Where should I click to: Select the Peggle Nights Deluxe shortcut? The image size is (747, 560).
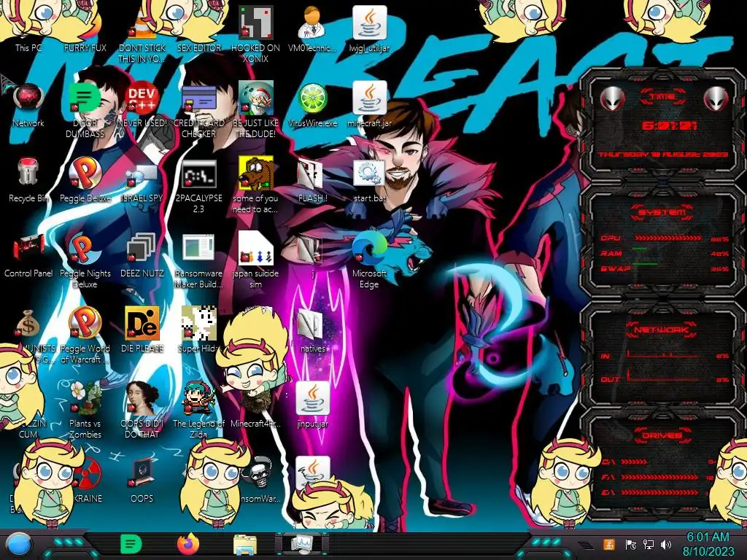click(x=85, y=260)
